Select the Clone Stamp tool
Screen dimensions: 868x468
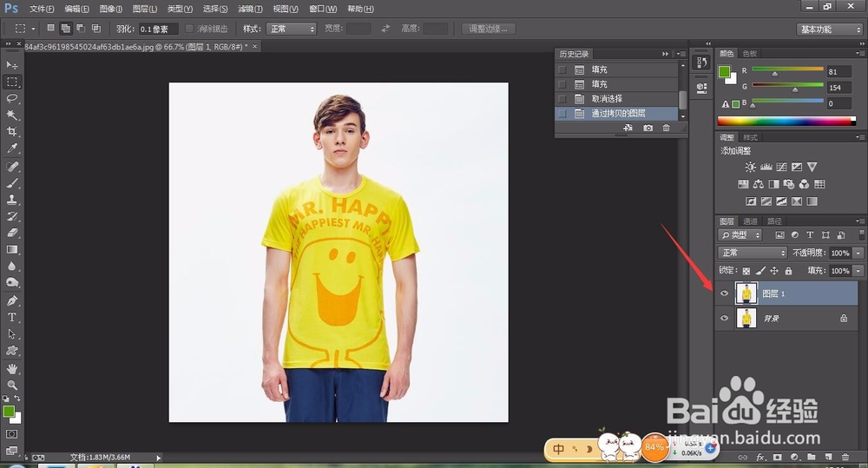(11, 200)
